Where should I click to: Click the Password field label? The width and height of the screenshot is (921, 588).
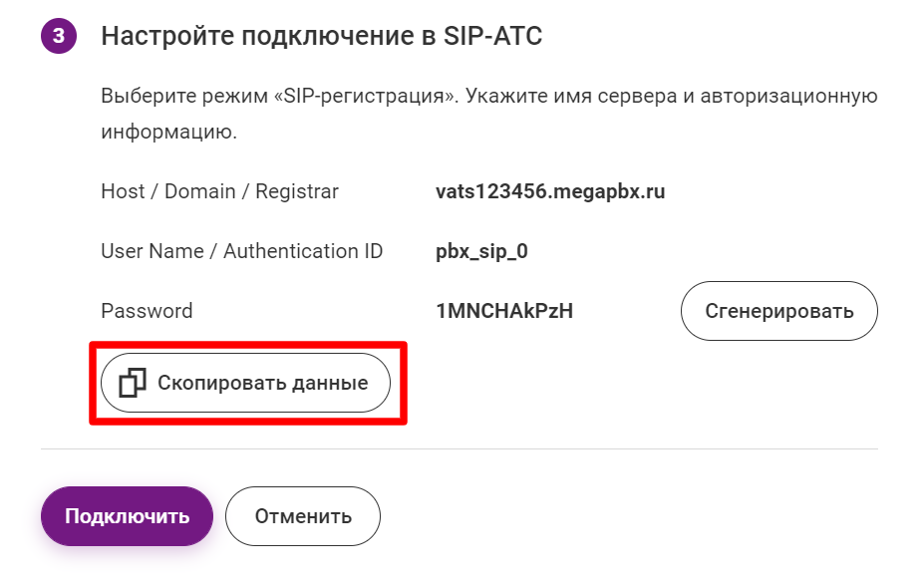pos(147,311)
